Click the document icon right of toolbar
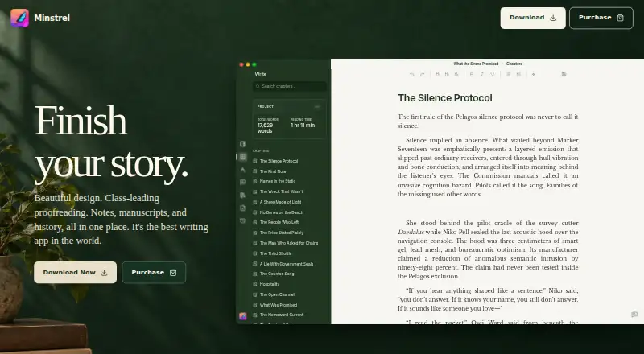644x354 pixels. 564,74
